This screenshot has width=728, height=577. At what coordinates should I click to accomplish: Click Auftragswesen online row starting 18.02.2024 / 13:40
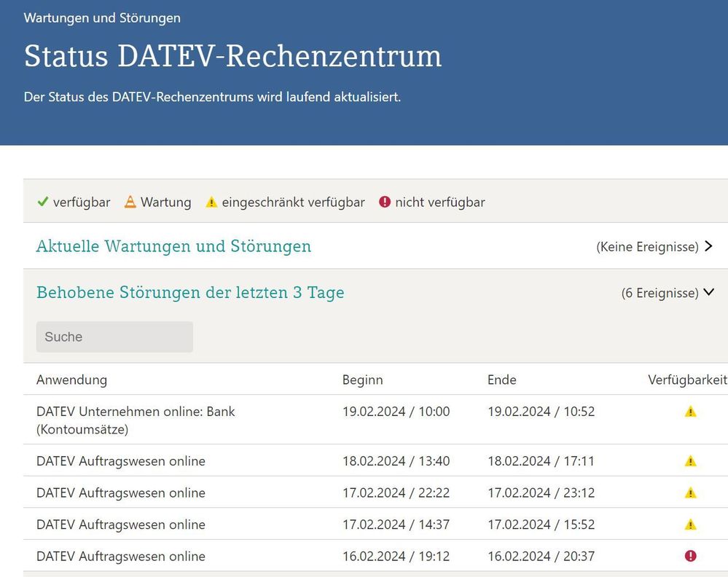pyautogui.click(x=375, y=460)
